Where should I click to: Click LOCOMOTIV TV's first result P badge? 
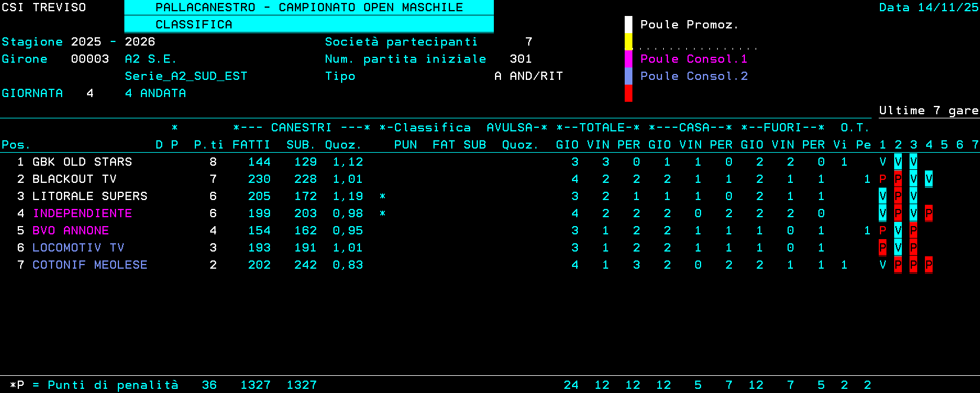click(882, 247)
